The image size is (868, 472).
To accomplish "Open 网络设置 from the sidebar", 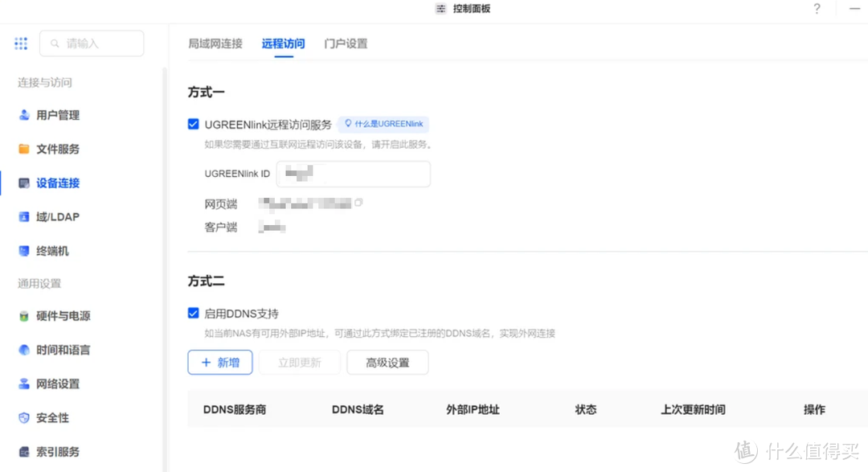I will pyautogui.click(x=56, y=384).
